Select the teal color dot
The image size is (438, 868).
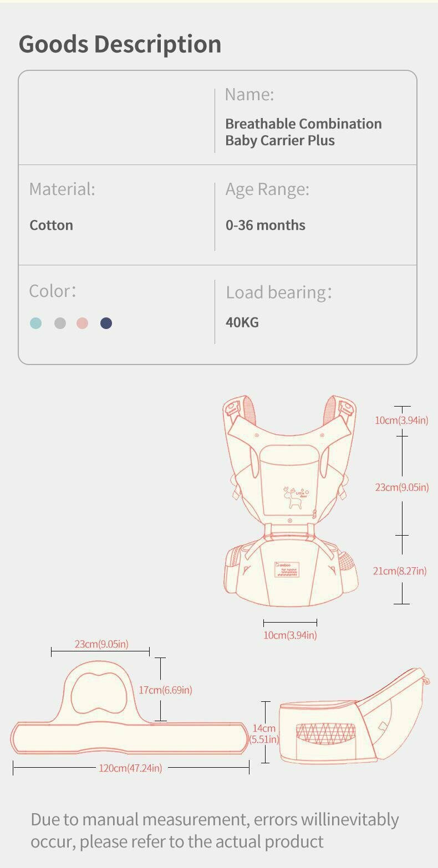point(35,323)
